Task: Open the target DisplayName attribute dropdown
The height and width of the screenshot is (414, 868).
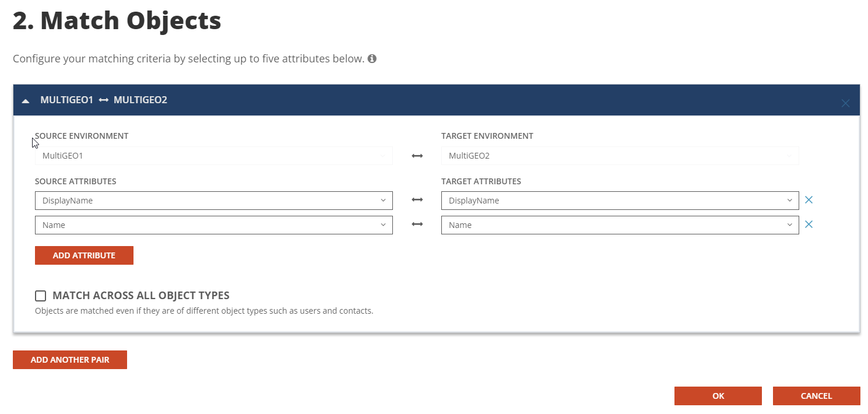Action: click(620, 201)
